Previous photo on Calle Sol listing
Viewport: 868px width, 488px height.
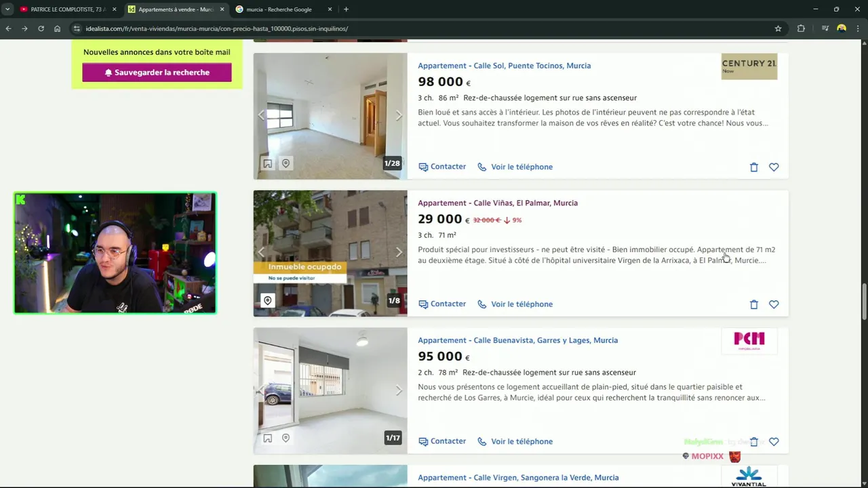click(261, 116)
